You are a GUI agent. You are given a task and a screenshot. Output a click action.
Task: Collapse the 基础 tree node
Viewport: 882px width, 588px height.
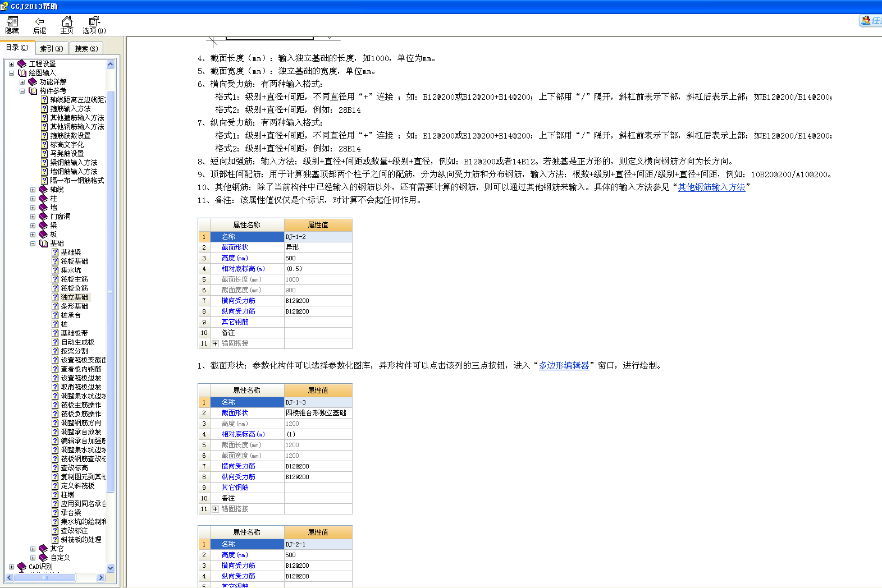pyautogui.click(x=33, y=244)
